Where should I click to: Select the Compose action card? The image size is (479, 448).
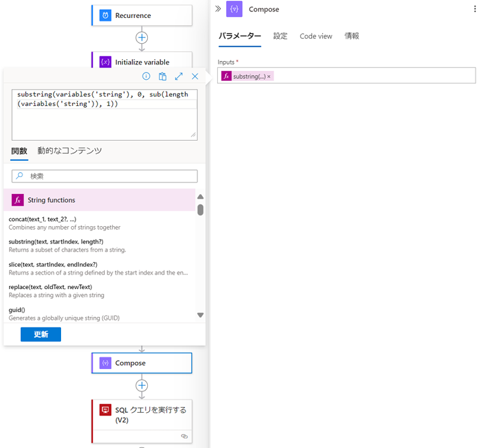pos(142,363)
